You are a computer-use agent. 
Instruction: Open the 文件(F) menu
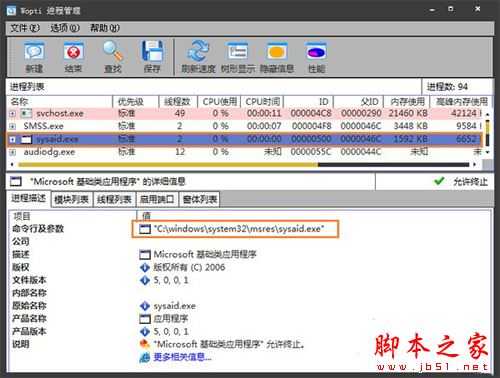[x=25, y=28]
